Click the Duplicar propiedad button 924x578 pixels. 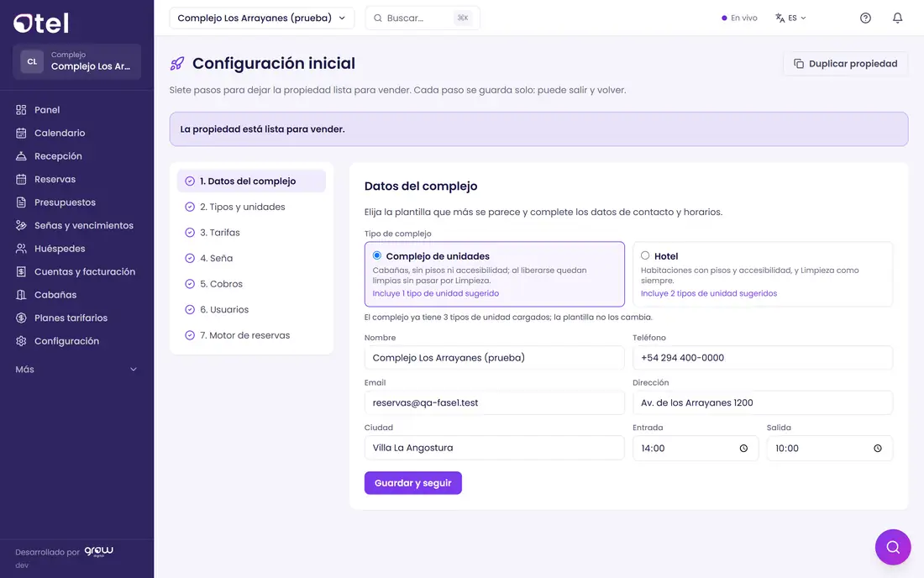[845, 64]
